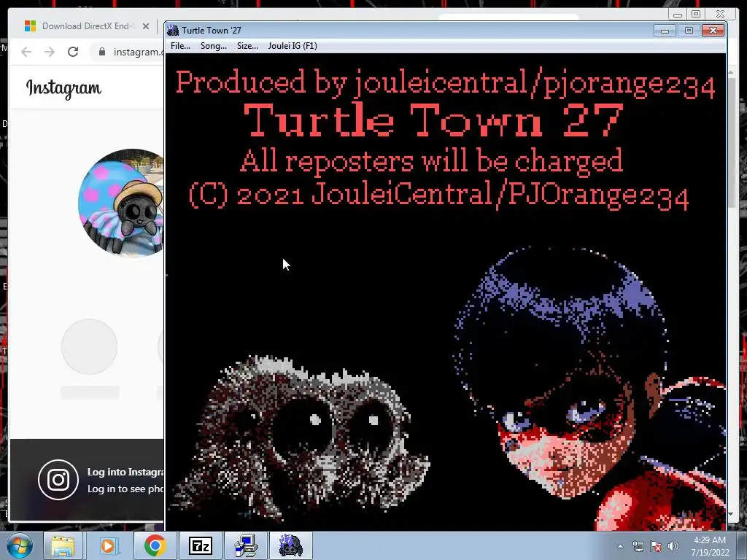Click the network status tray icon
This screenshot has width=747, height=560.
click(638, 546)
